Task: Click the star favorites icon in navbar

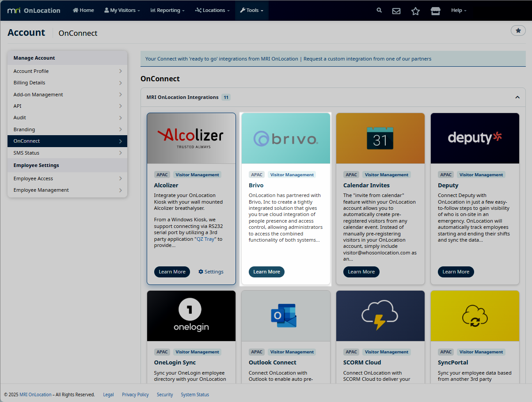Action: pos(415,11)
